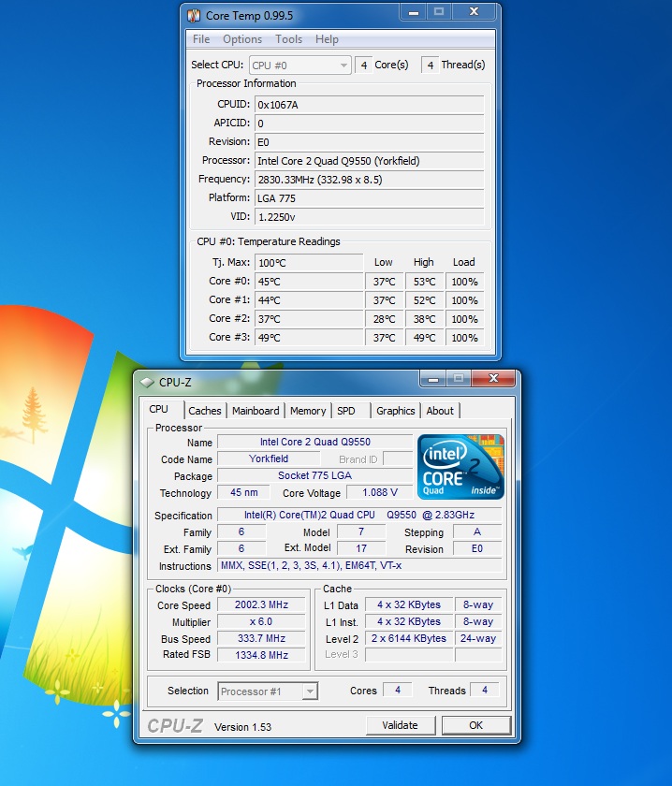Screen dimensions: 672x786
Task: Minimize the Core Temp window
Action: pos(414,12)
